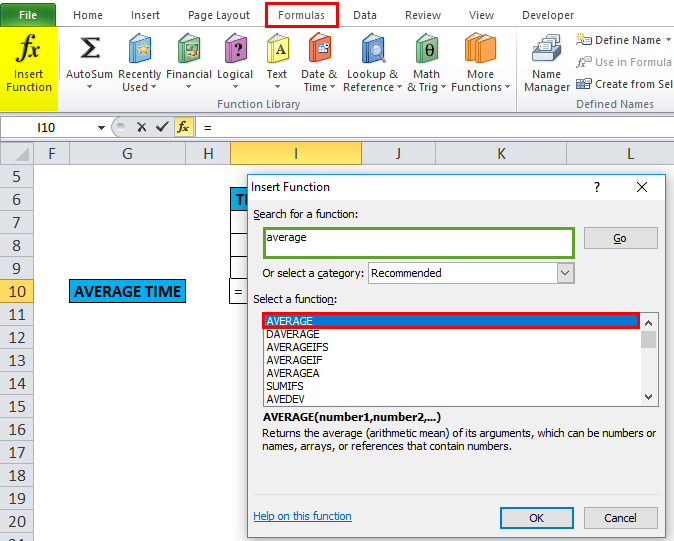Open the Financial functions library
674x541 pixels.
(189, 63)
